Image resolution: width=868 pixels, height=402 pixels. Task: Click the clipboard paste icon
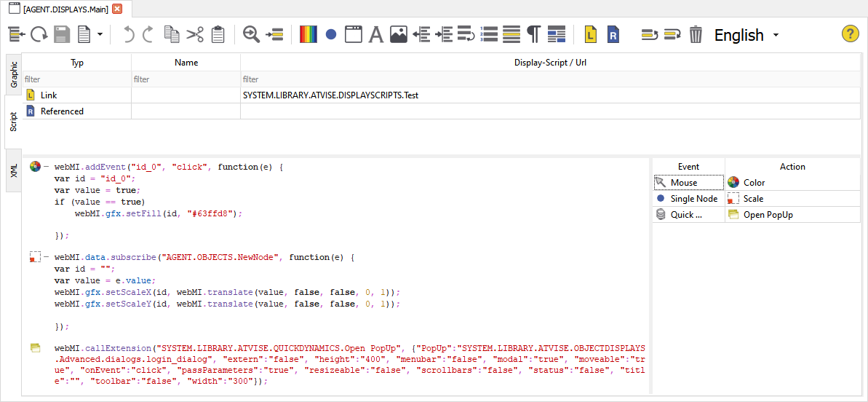tap(218, 35)
